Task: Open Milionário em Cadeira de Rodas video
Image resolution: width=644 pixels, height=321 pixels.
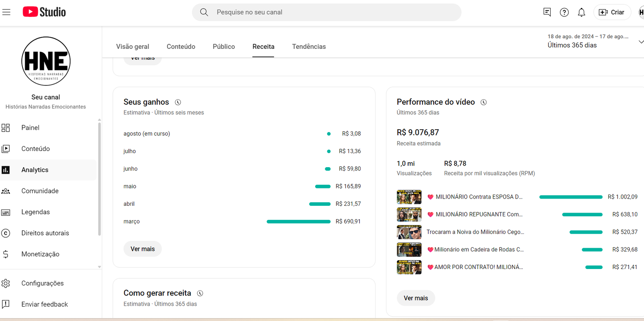Action: [x=475, y=250]
